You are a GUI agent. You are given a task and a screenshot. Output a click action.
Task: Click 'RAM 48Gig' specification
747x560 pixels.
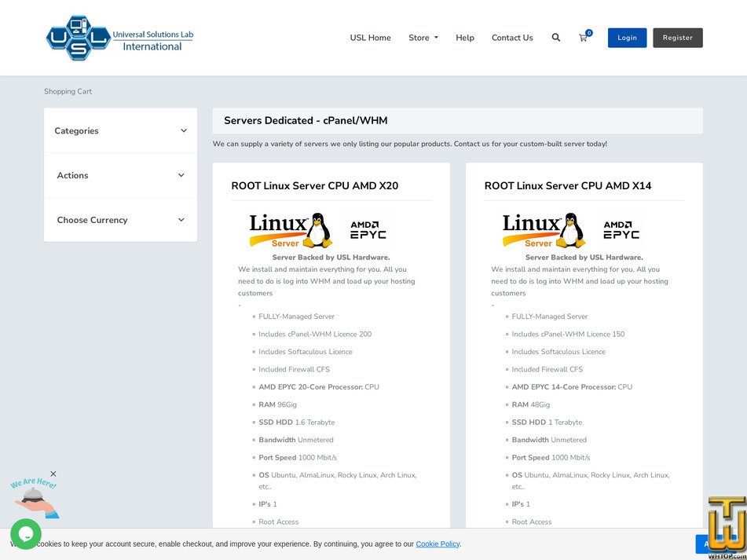[x=531, y=404]
